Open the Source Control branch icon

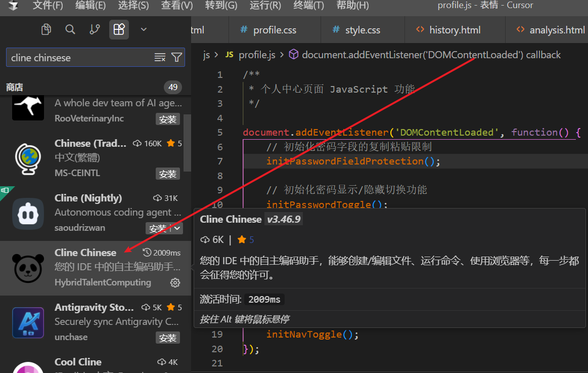coord(95,29)
